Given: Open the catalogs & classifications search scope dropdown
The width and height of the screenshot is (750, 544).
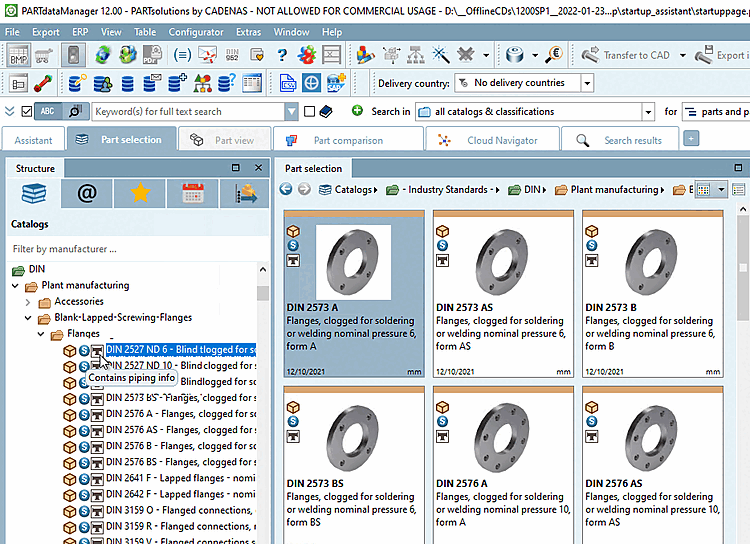Looking at the screenshot, I should click(648, 112).
